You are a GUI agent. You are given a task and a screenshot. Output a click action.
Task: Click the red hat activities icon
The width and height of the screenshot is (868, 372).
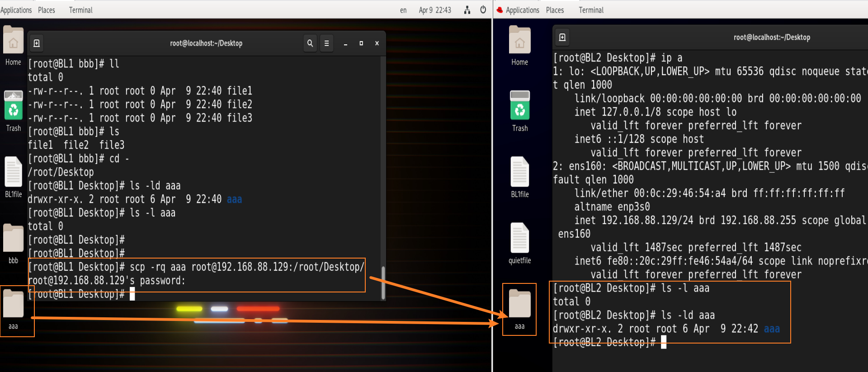[500, 10]
